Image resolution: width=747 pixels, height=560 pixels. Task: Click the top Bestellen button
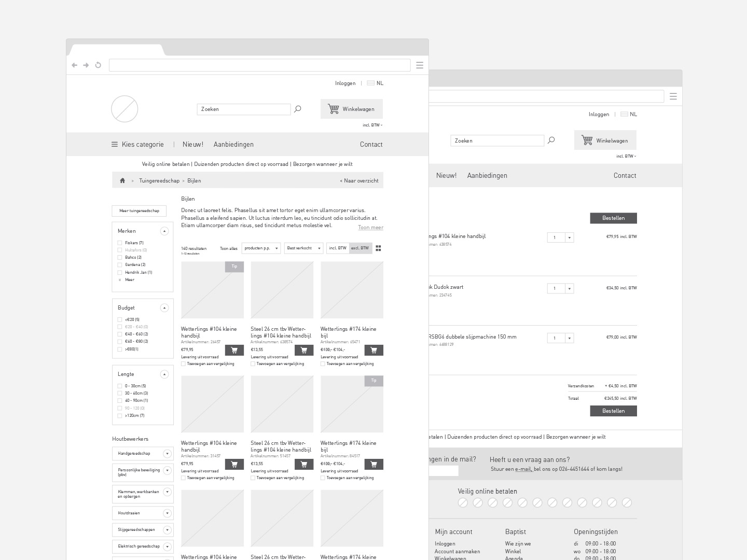tap(613, 218)
